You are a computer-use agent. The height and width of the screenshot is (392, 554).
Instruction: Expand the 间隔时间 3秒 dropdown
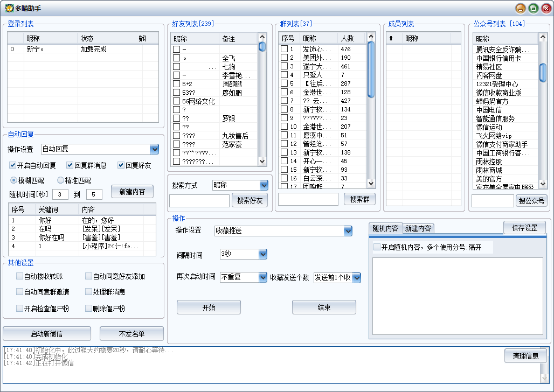point(262,254)
